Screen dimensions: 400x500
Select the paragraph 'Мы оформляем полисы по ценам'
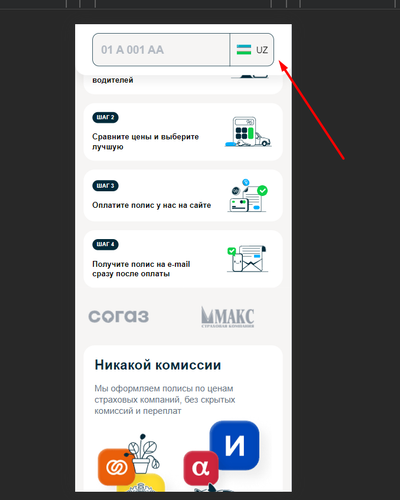coord(165,400)
